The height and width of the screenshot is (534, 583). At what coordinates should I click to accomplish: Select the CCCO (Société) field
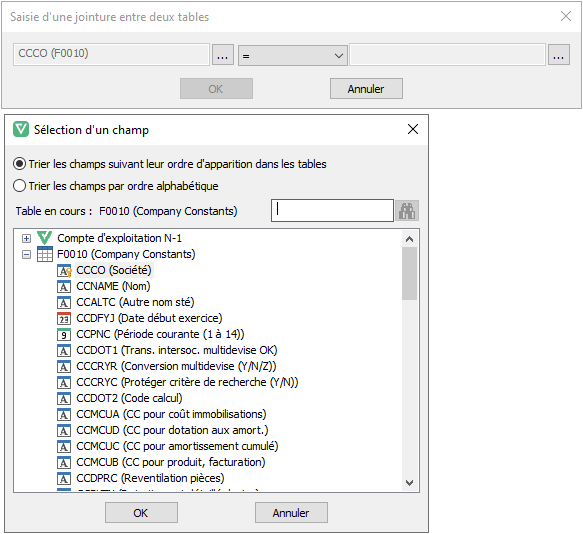point(114,270)
